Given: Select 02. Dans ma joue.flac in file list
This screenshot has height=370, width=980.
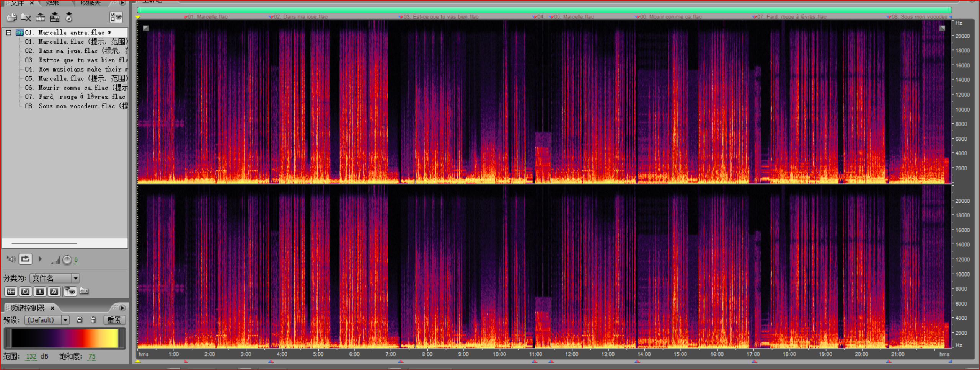Looking at the screenshot, I should [76, 51].
